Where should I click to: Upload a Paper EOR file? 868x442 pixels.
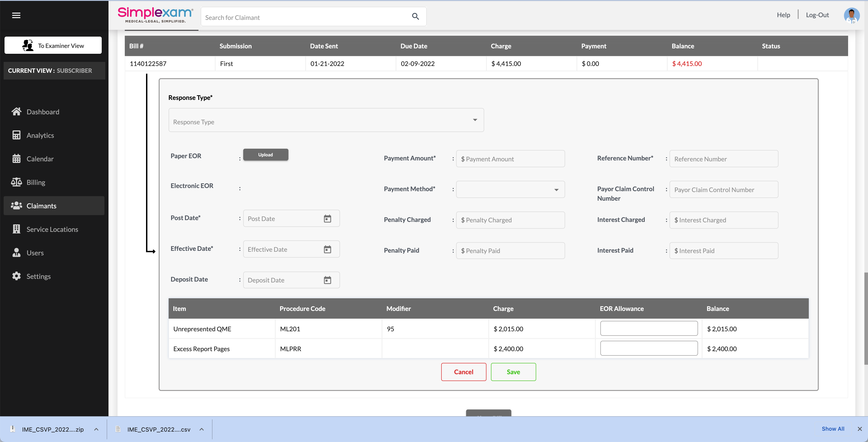click(x=266, y=155)
